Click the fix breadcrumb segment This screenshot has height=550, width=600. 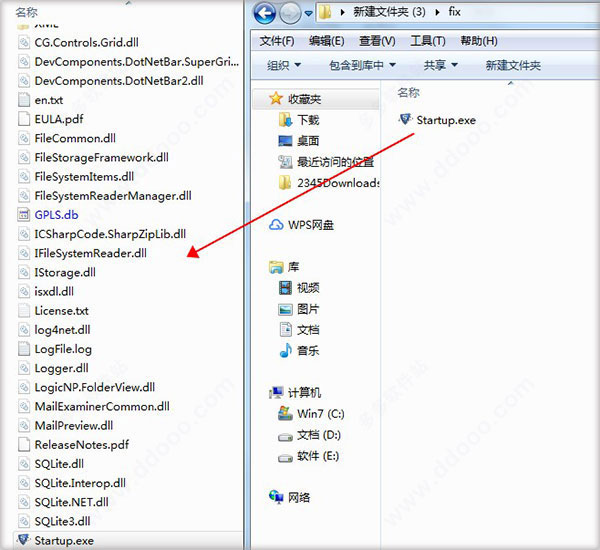[454, 12]
